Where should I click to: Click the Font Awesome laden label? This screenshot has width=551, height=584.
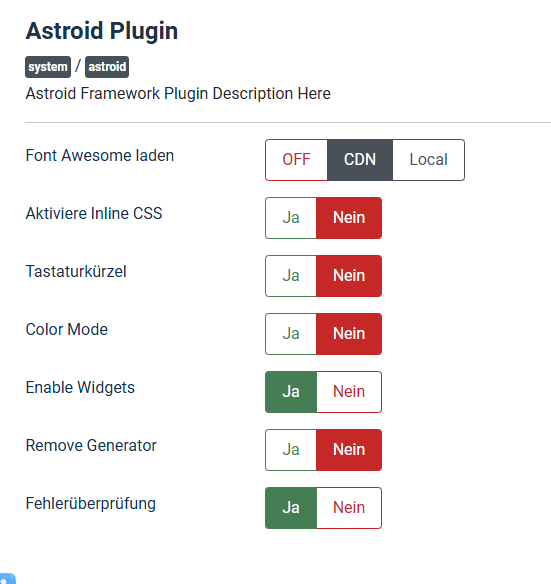[100, 155]
